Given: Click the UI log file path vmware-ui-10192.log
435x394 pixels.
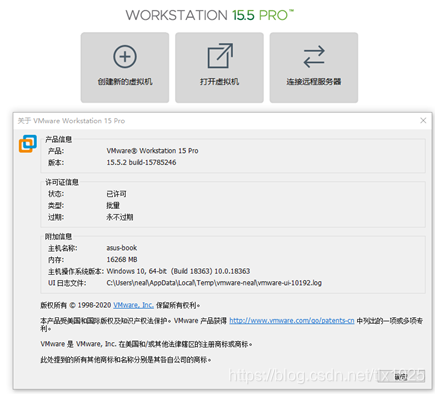Looking at the screenshot, I should point(214,283).
